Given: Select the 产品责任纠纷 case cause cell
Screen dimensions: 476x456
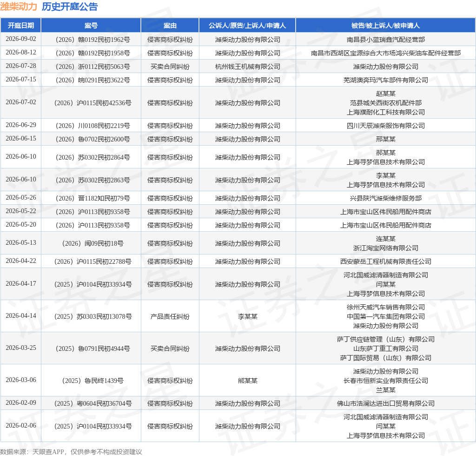Looking at the screenshot, I should tap(170, 316).
